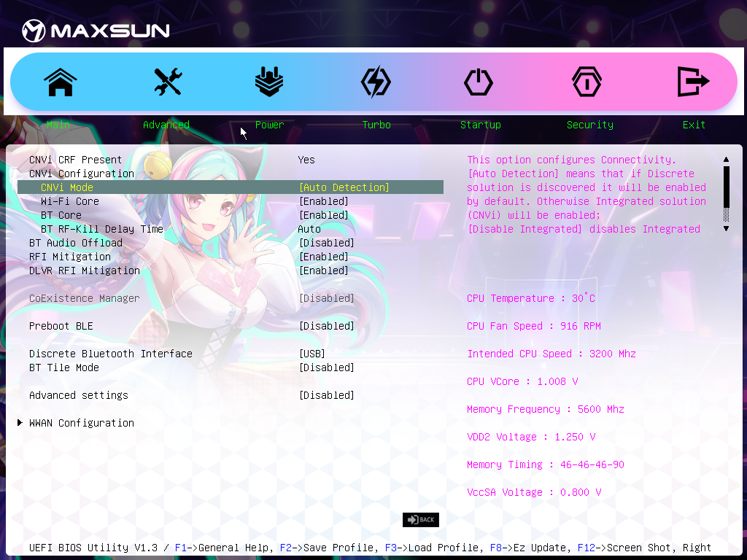Click the CPU Fan Speed reading
747x560 pixels.
click(533, 326)
